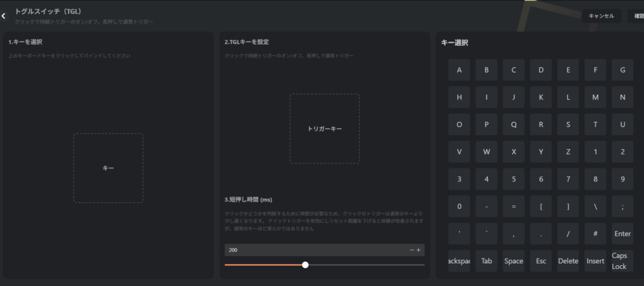The width and height of the screenshot is (644, 286).
Task: Click the plus stepper in the ms field
Action: pyautogui.click(x=419, y=250)
